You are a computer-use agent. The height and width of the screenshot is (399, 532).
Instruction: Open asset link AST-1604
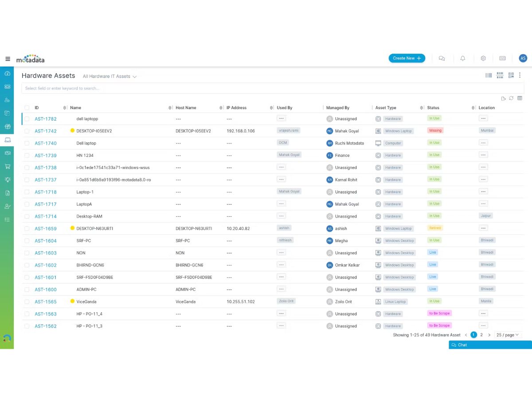click(46, 241)
